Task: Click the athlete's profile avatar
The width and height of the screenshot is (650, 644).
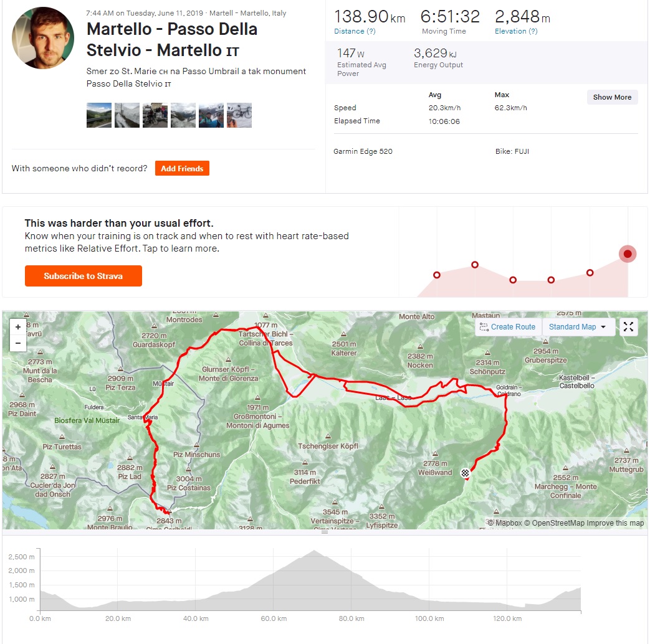Action: point(43,38)
